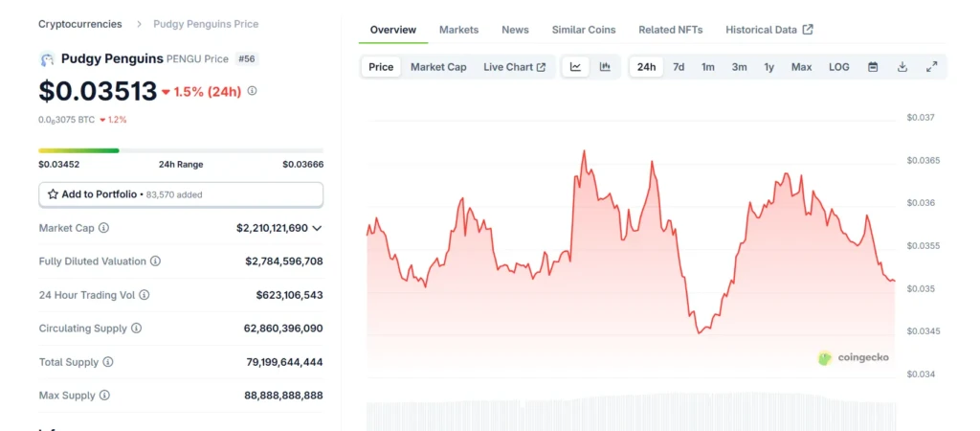Expand chart to fullscreen

tap(932, 67)
